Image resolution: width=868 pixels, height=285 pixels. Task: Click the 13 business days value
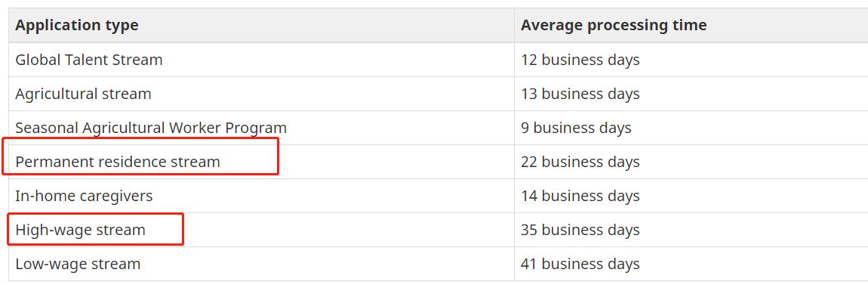tap(580, 94)
